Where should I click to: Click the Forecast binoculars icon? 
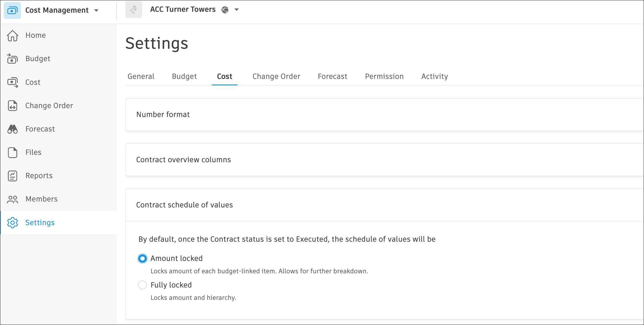coord(12,129)
